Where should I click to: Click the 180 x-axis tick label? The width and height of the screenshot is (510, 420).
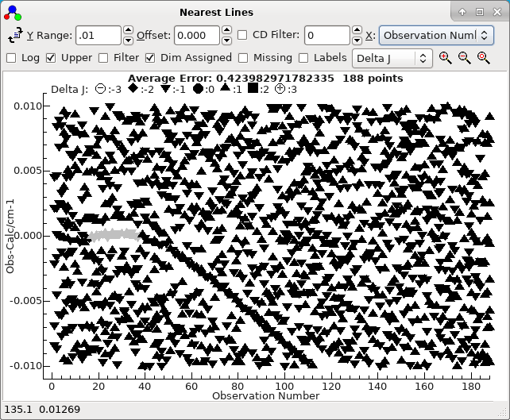[471, 386]
